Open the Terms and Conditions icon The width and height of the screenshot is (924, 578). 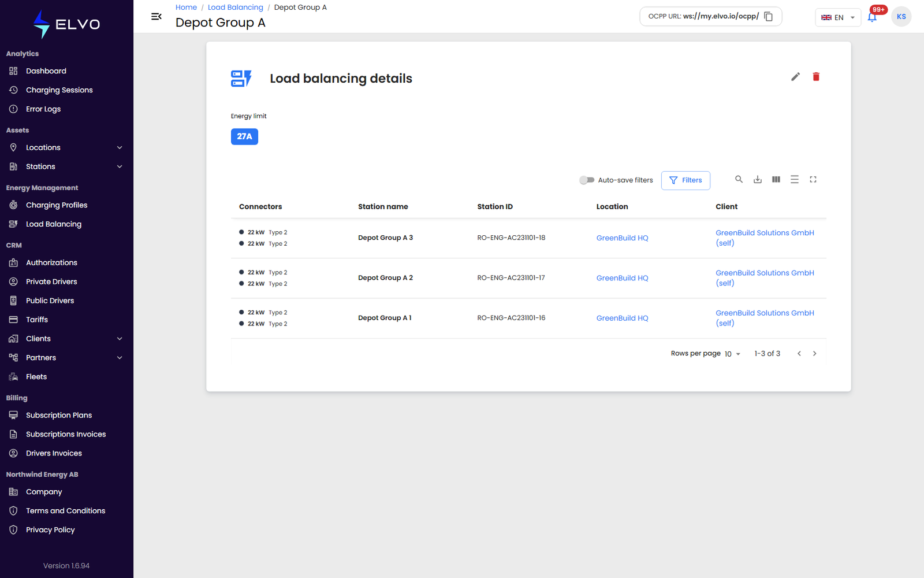13,511
